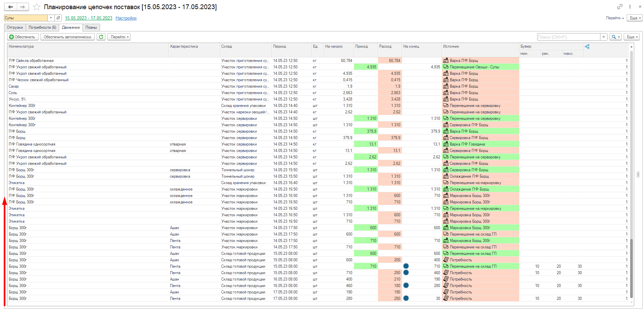Click the green refresh button

tap(101, 37)
